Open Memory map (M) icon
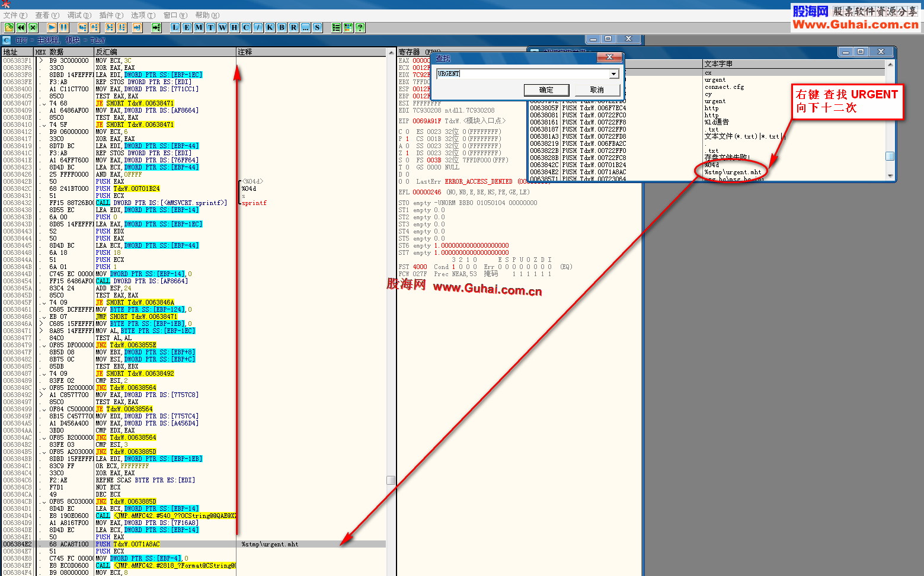The width and height of the screenshot is (924, 576). tap(199, 27)
